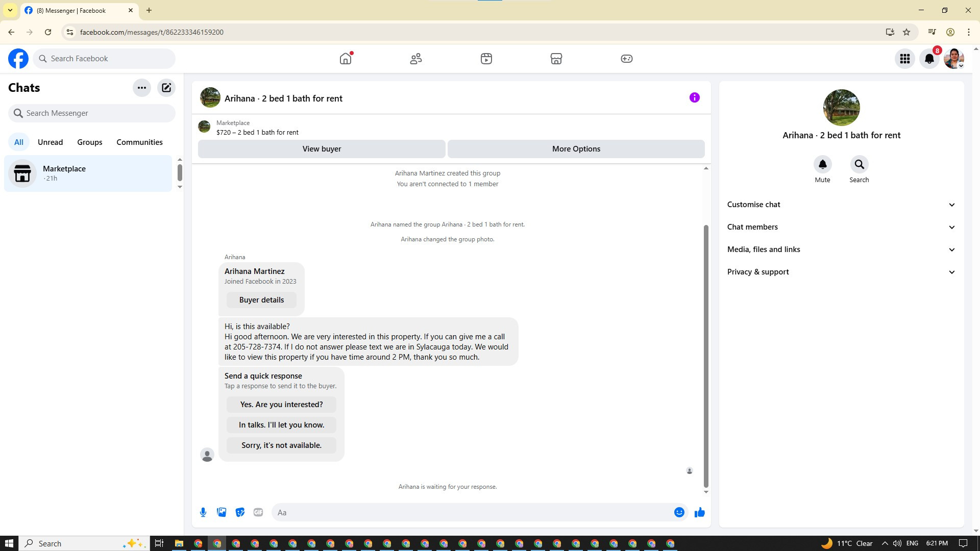This screenshot has height=551, width=980.
Task: Open the Chrome profile icon
Action: tap(950, 32)
